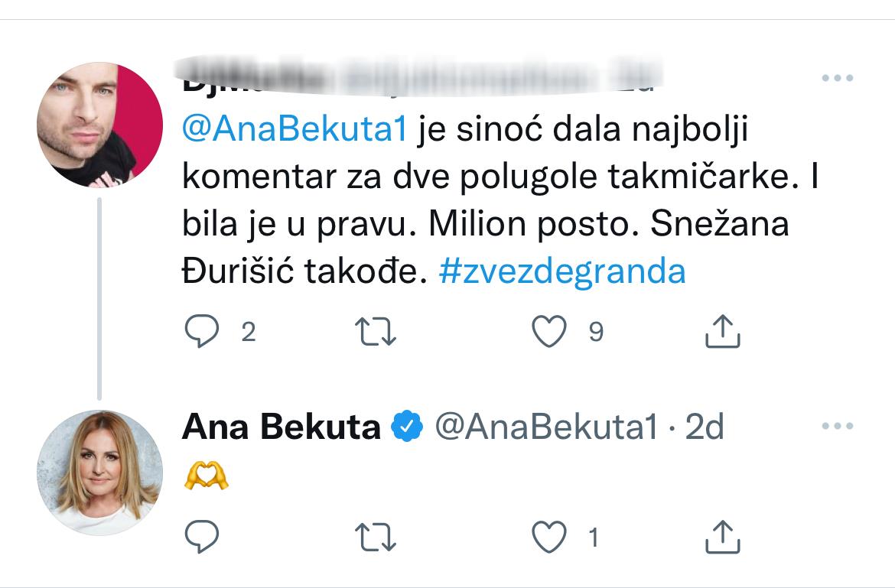The image size is (895, 588).
Task: Click the like count of 9
Action: tap(594, 331)
